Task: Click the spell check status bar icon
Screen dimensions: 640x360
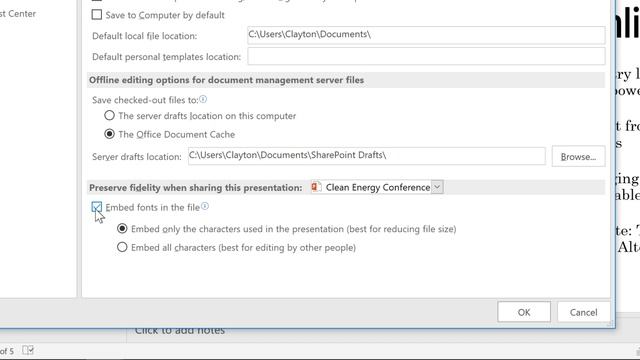Action: tap(28, 350)
